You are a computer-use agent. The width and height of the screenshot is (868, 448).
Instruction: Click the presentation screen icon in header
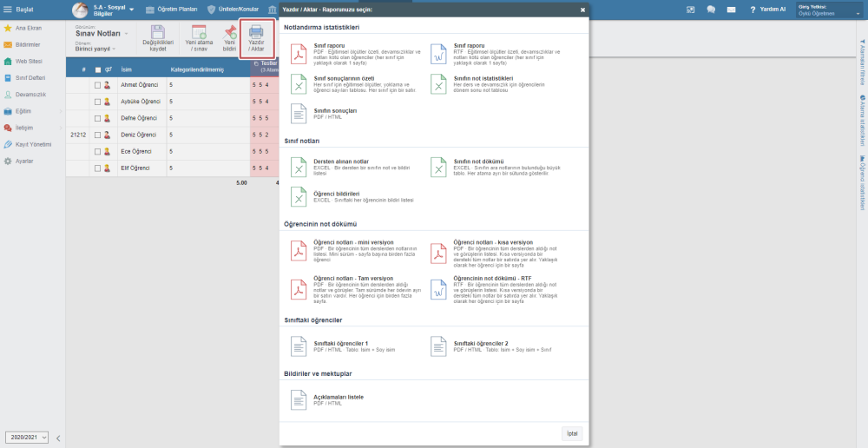click(x=690, y=10)
